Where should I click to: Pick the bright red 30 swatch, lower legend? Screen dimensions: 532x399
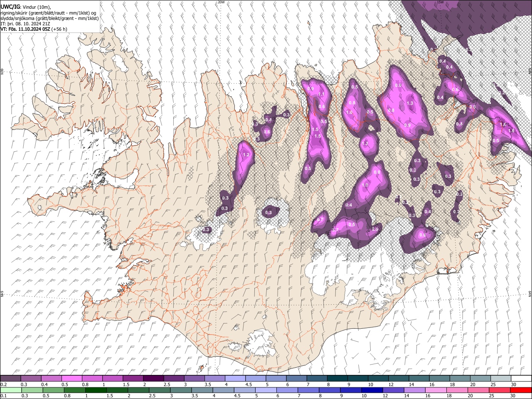click(x=520, y=390)
